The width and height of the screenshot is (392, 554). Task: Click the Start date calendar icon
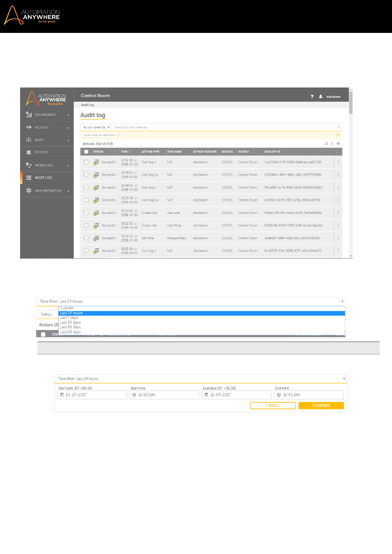pos(62,395)
